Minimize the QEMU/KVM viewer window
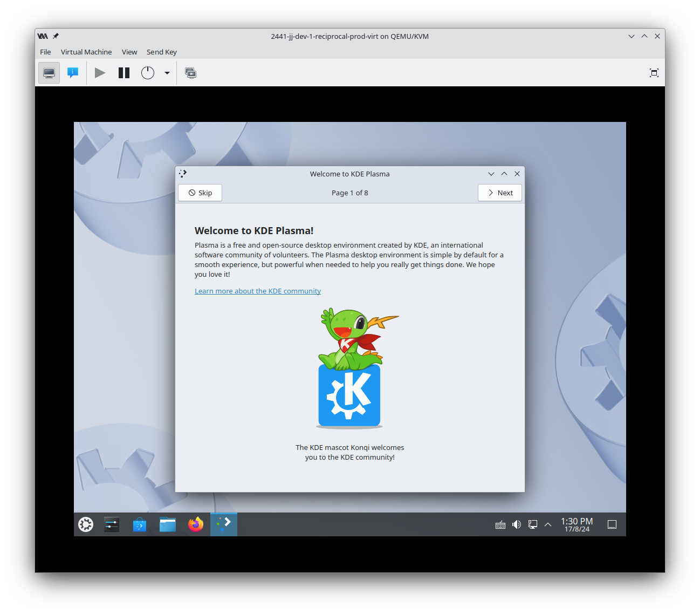This screenshot has height=614, width=700. (632, 36)
